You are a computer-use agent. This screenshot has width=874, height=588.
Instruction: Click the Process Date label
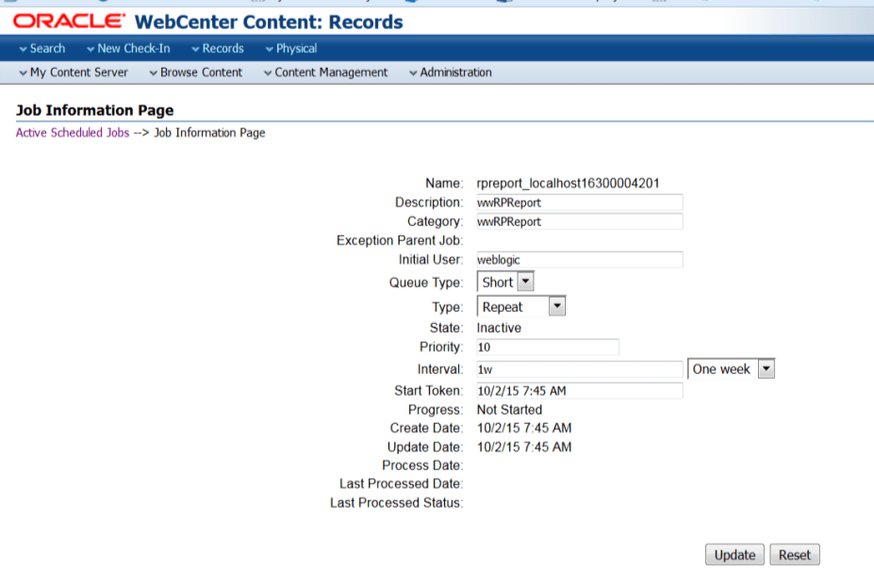click(x=422, y=465)
